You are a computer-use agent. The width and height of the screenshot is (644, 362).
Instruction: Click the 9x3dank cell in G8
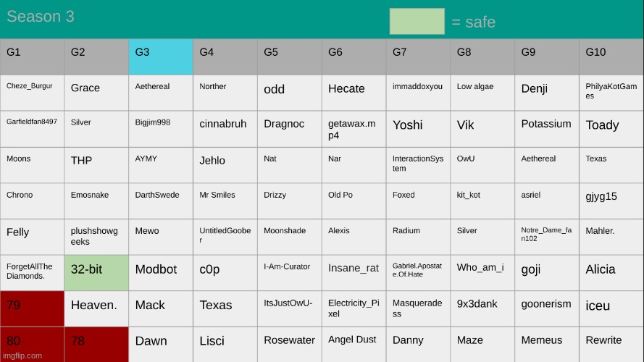482,308
